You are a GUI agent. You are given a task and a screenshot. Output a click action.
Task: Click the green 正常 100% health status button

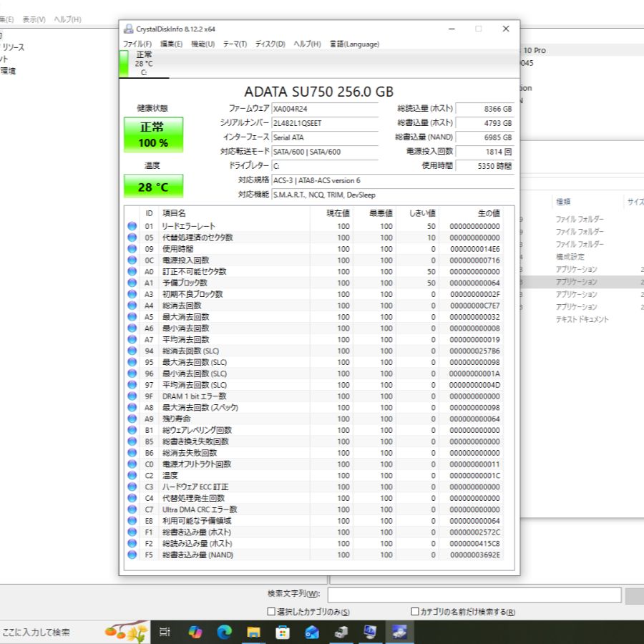[x=153, y=135]
